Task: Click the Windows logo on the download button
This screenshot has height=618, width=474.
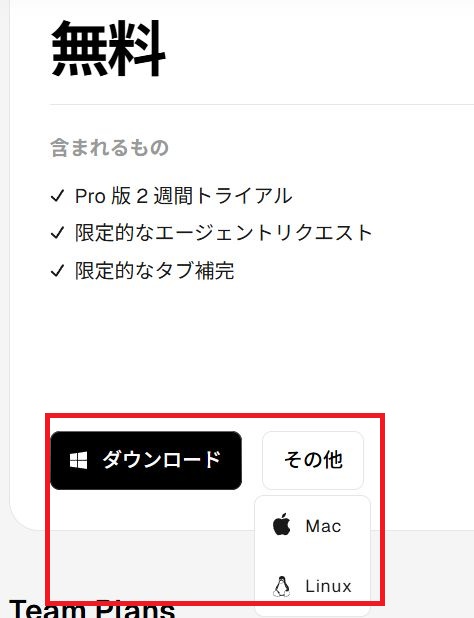Action: tap(78, 460)
